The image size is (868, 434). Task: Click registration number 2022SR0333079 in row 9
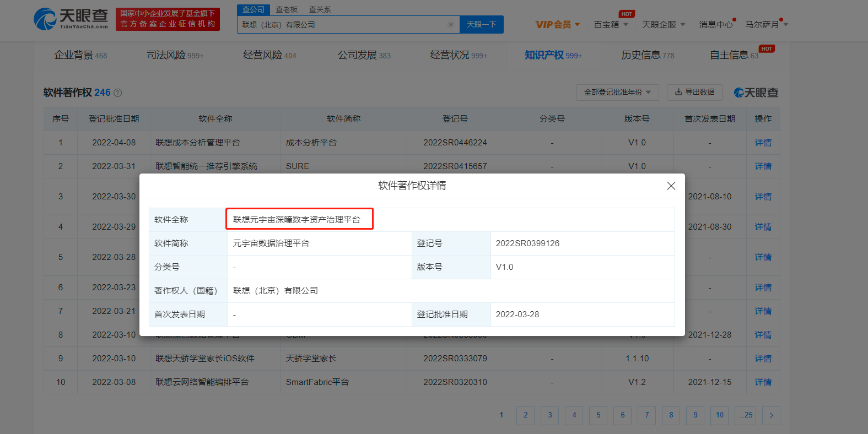(455, 359)
